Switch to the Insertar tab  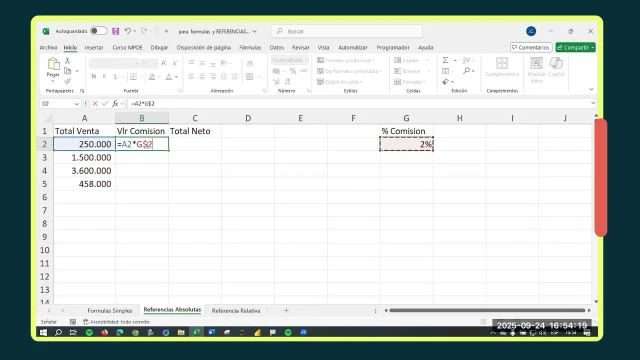click(94, 47)
